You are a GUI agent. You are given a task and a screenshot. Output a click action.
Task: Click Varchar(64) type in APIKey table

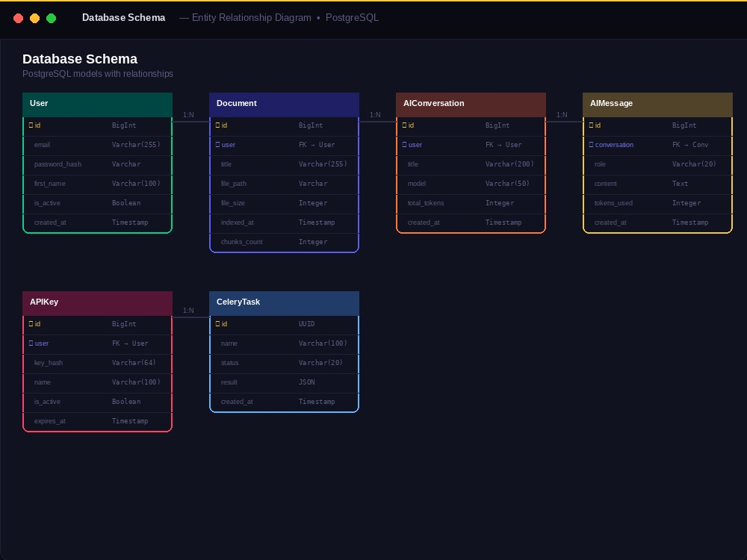(134, 363)
